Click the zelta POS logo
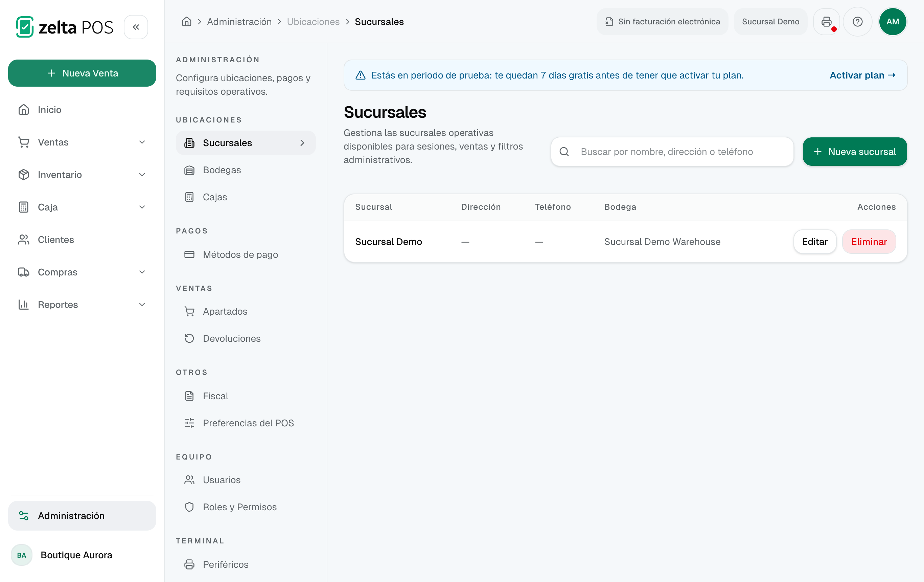Screen dimensions: 924x582 (x=65, y=27)
